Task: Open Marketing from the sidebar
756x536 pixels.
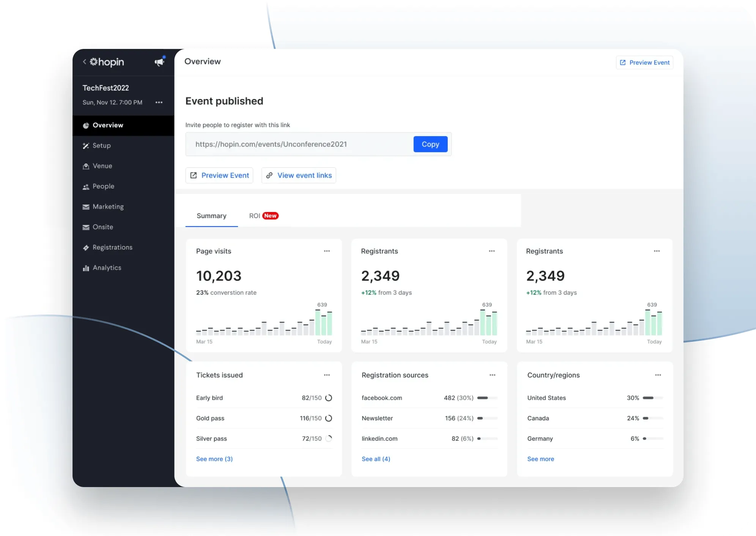Action: click(108, 207)
